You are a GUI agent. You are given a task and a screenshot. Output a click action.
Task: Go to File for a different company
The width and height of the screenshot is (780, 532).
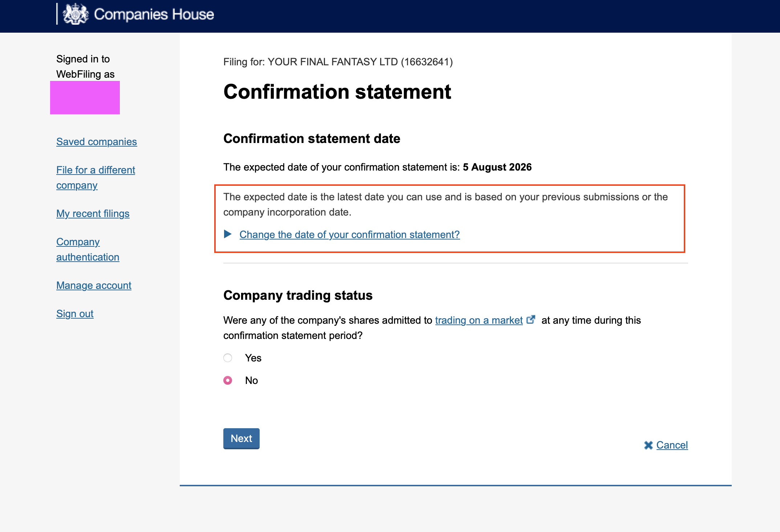click(x=96, y=177)
